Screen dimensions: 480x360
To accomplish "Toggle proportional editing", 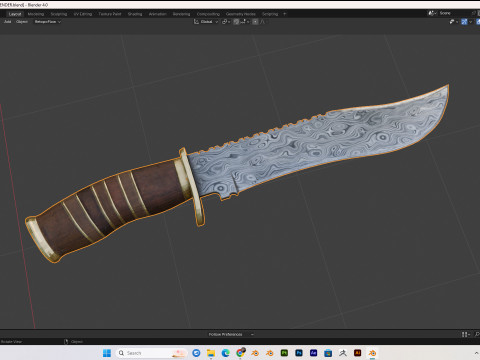I will (255, 22).
